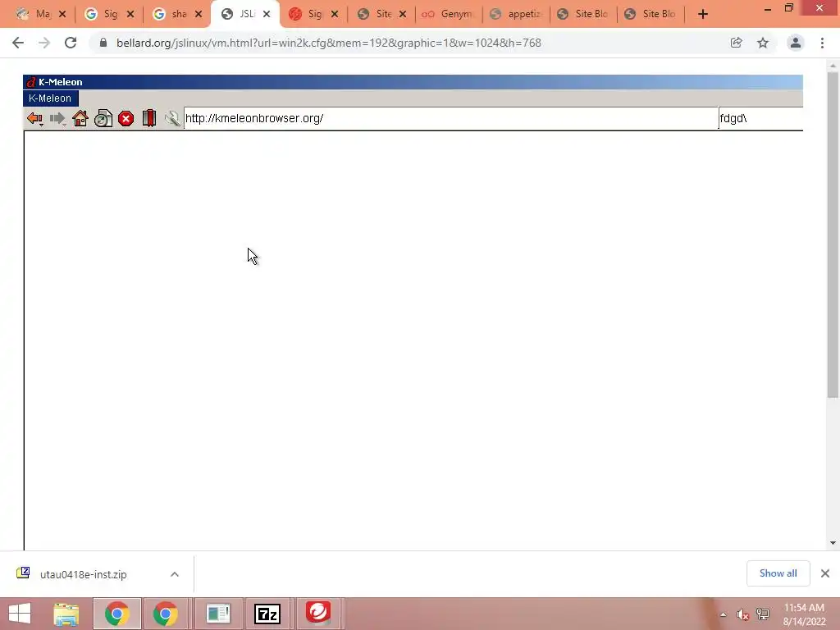840x630 pixels.
Task: Click Chrome forward navigation arrow
Action: [x=44, y=43]
